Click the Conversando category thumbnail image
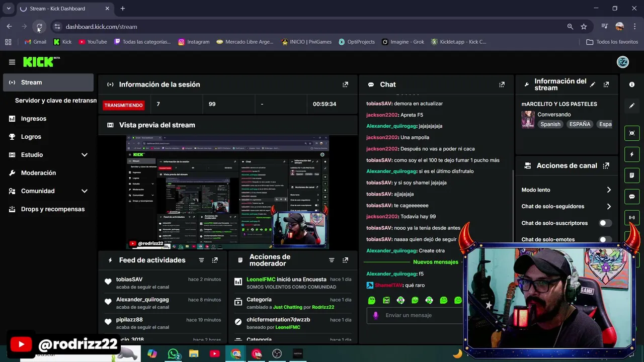The width and height of the screenshot is (644, 362). click(x=528, y=120)
